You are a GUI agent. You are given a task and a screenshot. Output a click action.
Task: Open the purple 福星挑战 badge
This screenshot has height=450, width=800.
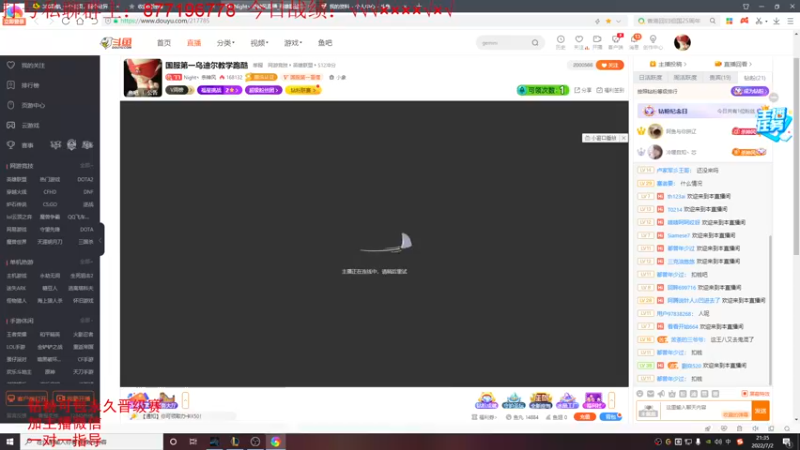(x=219, y=90)
